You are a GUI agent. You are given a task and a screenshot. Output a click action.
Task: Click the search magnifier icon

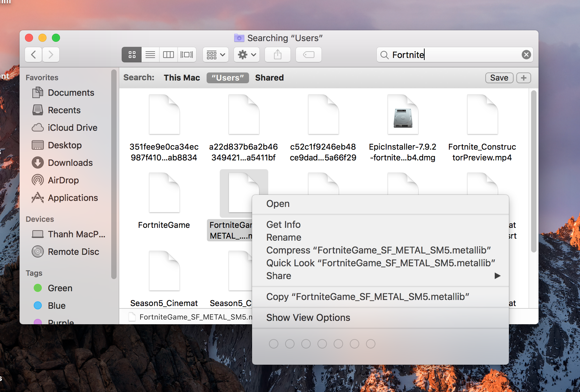[384, 55]
